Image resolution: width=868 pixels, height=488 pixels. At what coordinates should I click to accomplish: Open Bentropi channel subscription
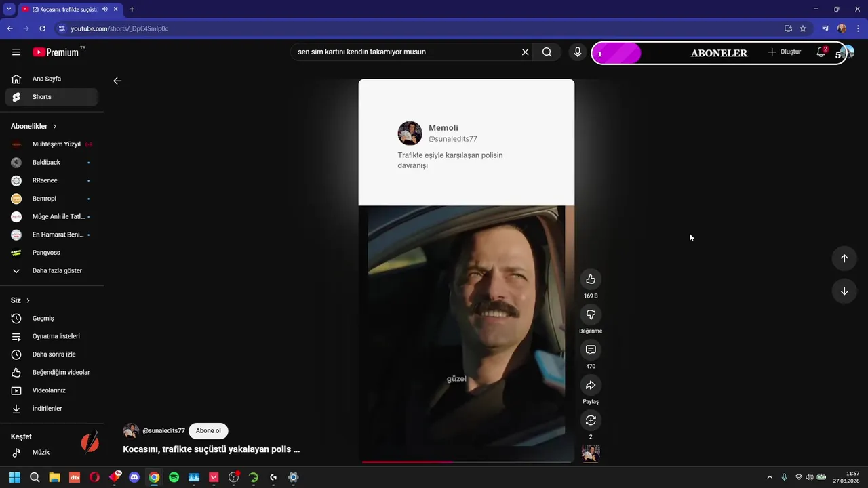52,199
